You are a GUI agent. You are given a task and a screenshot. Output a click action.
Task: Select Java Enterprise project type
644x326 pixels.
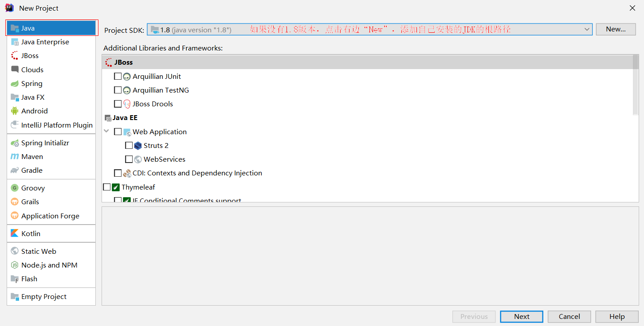click(x=45, y=42)
